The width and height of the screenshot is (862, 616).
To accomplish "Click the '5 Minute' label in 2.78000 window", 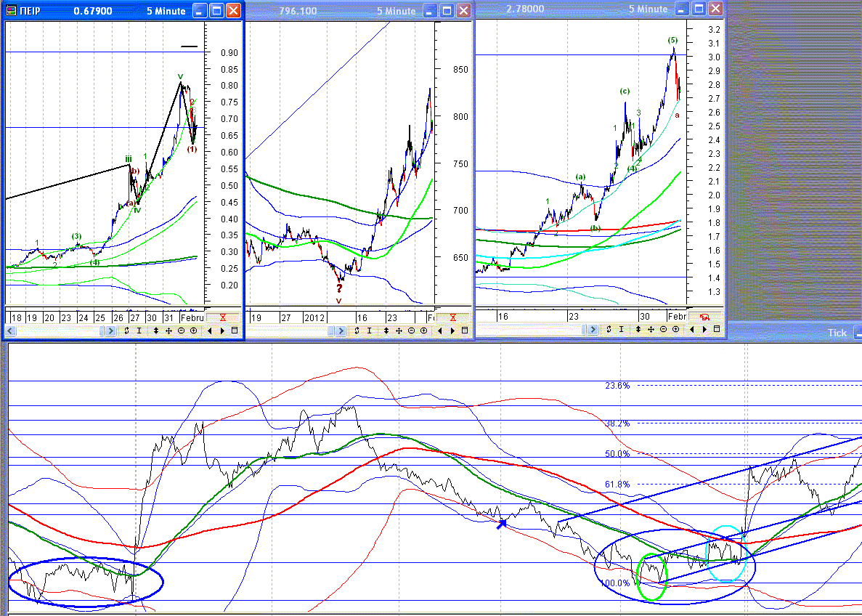I will point(648,9).
